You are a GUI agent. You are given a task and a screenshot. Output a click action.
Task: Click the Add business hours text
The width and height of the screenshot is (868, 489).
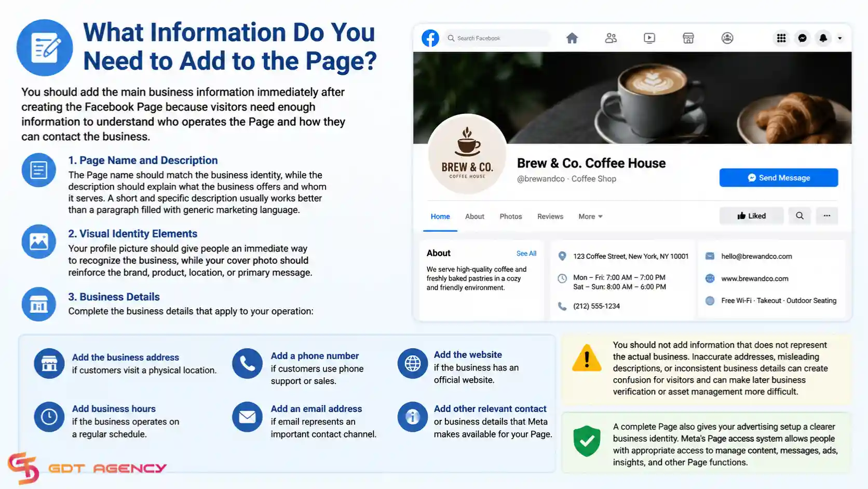pos(114,409)
